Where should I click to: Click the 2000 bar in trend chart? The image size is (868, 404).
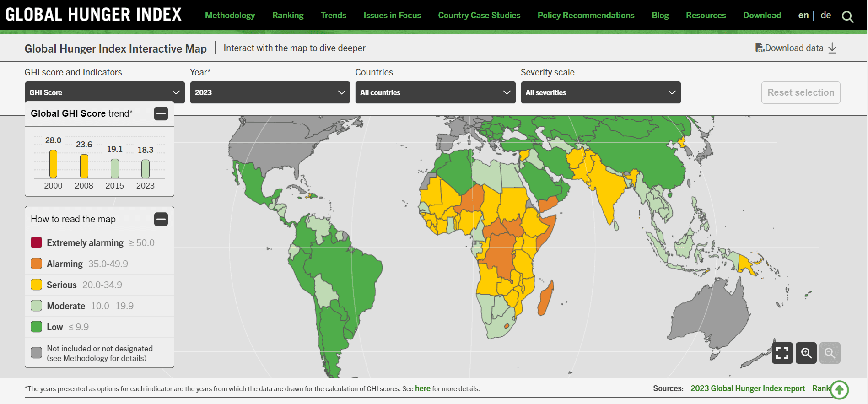click(x=54, y=164)
